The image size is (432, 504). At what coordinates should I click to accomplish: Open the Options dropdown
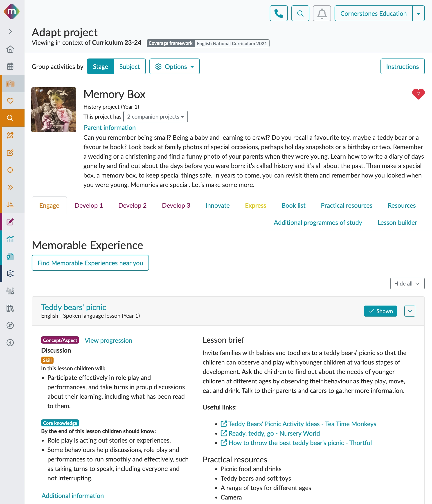tap(174, 66)
